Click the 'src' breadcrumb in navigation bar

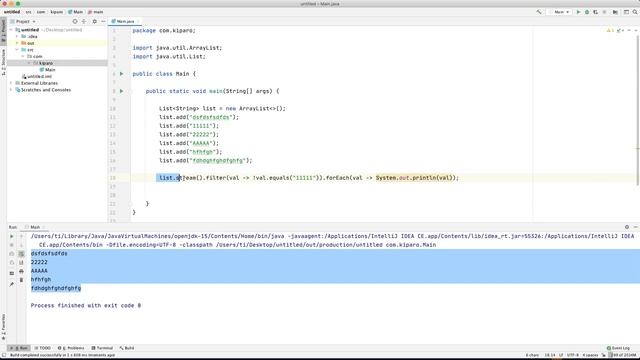pos(29,12)
